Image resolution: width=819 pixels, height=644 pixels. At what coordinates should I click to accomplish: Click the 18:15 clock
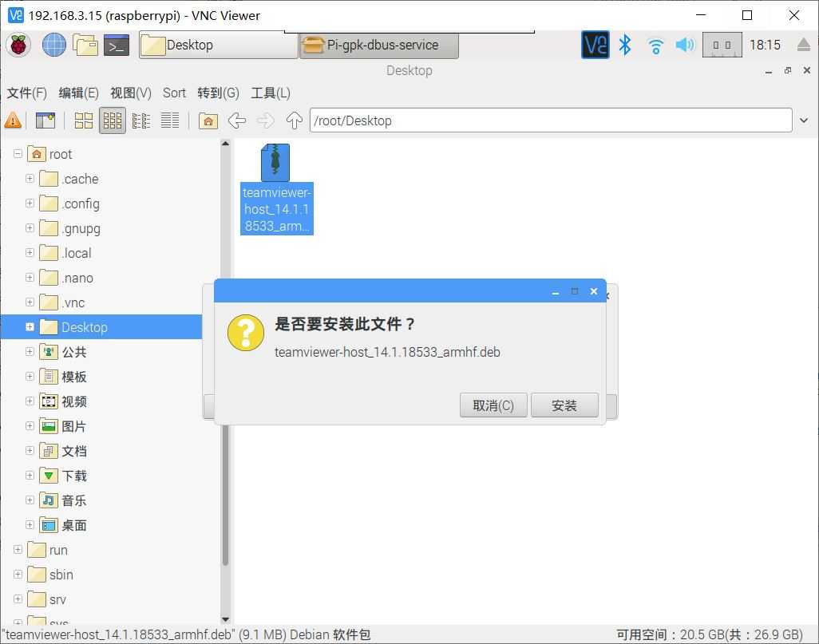(765, 45)
